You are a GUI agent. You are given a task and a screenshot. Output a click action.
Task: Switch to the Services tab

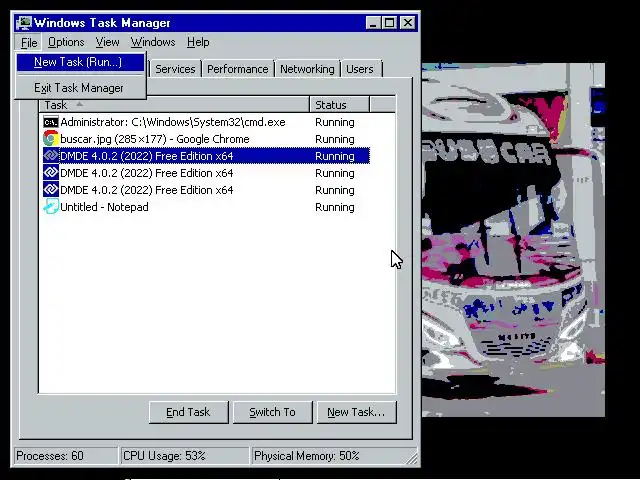(175, 69)
